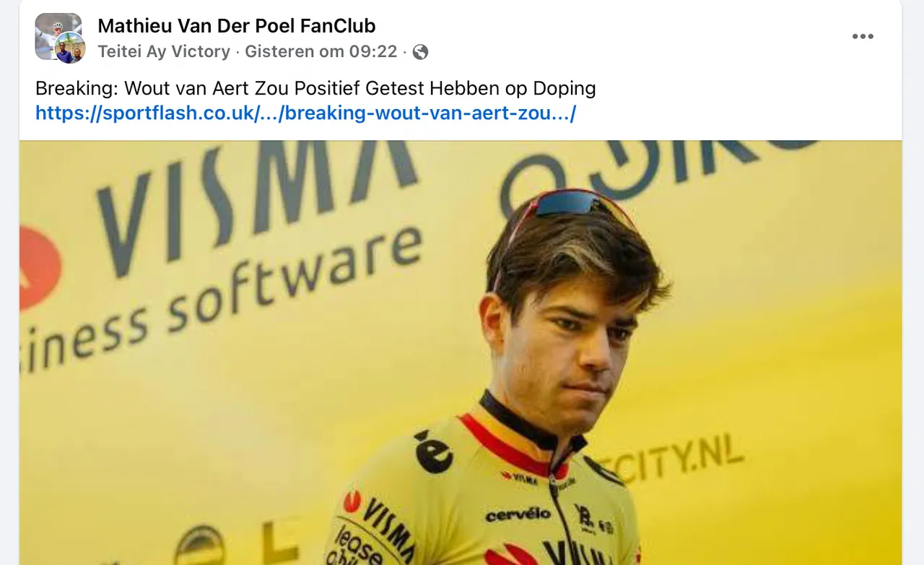Click the small round poster avatar overlay
Viewport: 924px width, 565px height.
pyautogui.click(x=70, y=48)
